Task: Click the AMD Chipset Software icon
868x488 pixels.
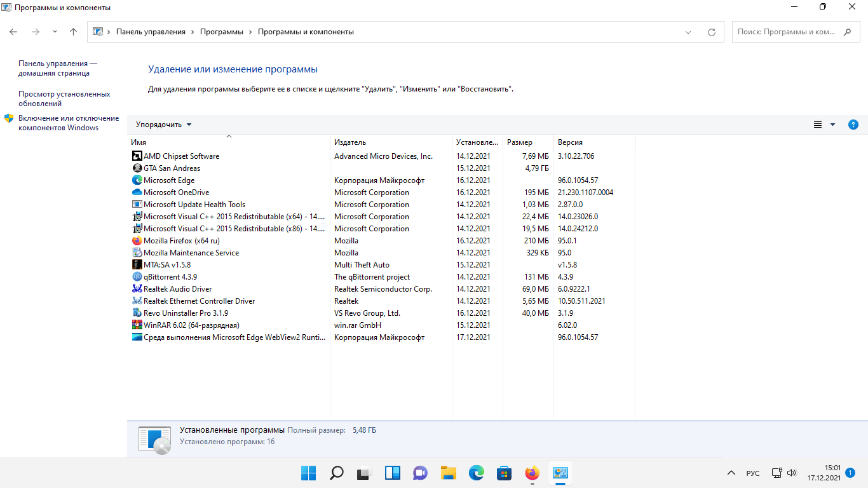Action: [x=137, y=156]
